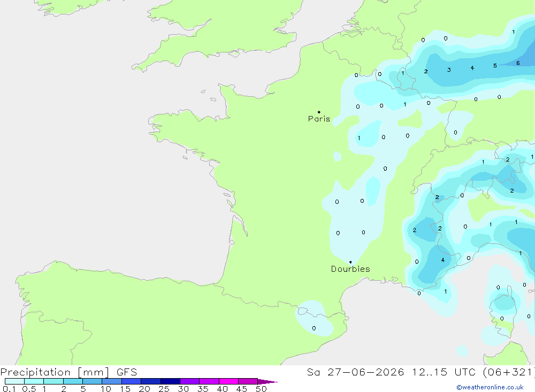This screenshot has width=535, height=392.
Task: Click the purple legend arrow tip above 50
Action: pos(268,382)
